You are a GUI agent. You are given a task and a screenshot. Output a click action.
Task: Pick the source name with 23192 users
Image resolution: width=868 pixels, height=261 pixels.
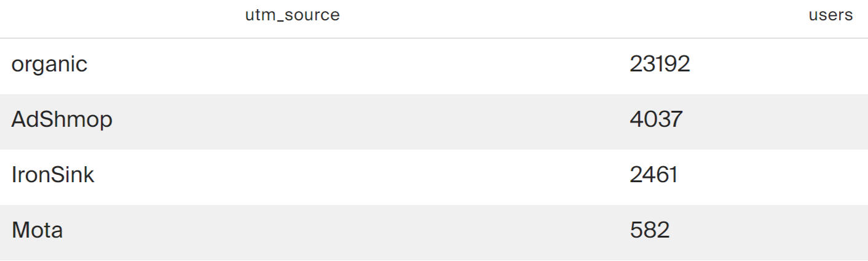[x=49, y=65]
